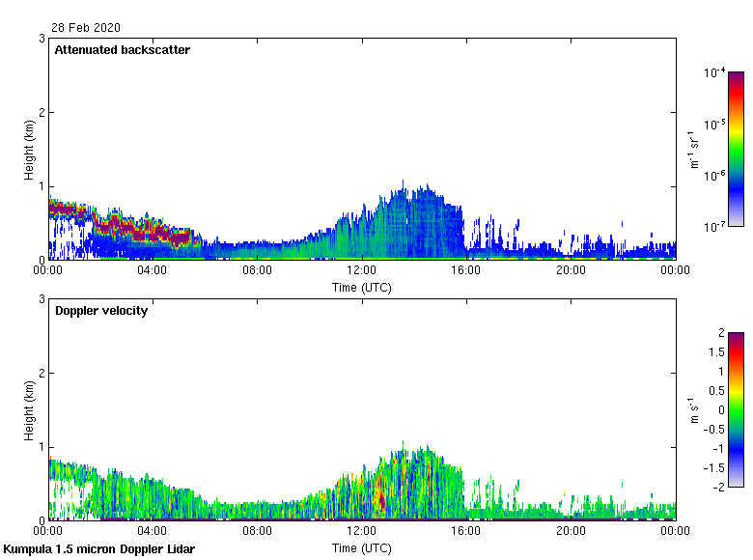Click 20:00 tick on the Doppler velocity time axis

(571, 531)
